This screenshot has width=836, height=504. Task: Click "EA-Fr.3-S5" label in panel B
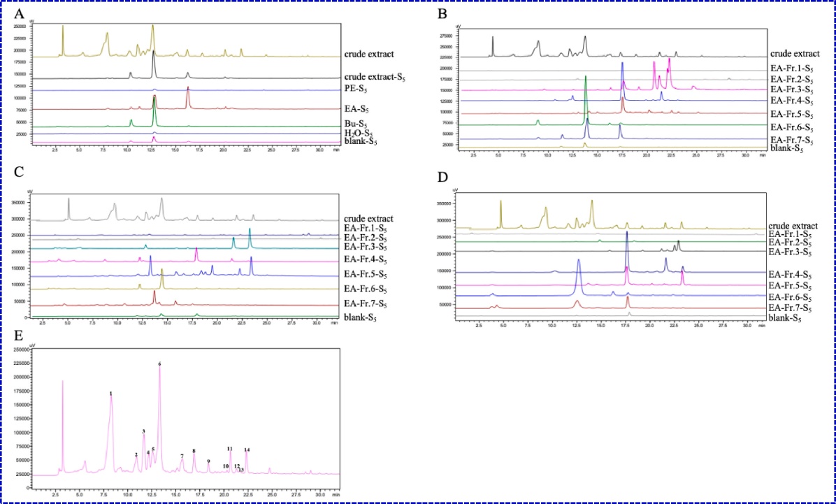pyautogui.click(x=791, y=89)
